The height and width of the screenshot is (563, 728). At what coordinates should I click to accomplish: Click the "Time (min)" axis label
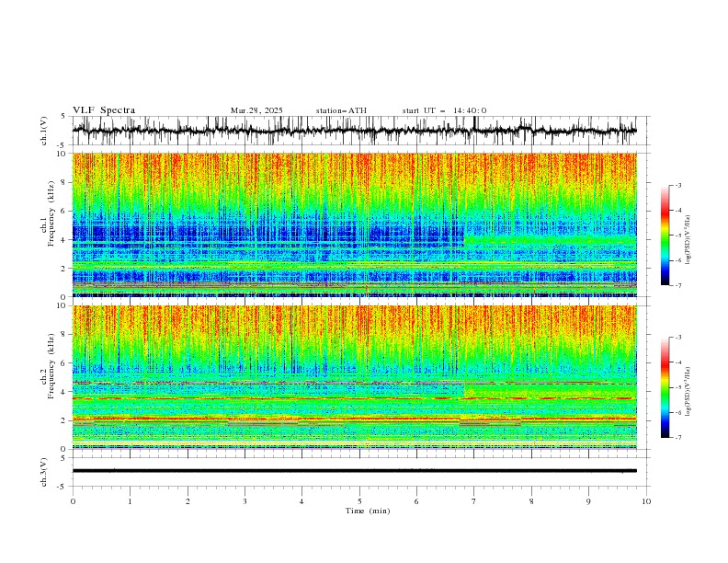[368, 511]
